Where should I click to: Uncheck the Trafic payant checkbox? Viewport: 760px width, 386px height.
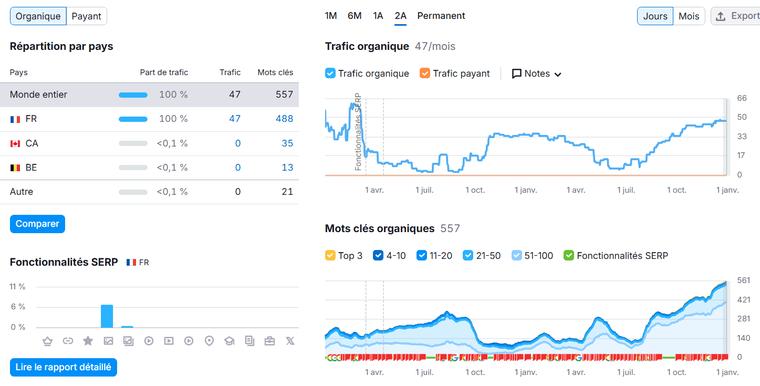tap(425, 74)
